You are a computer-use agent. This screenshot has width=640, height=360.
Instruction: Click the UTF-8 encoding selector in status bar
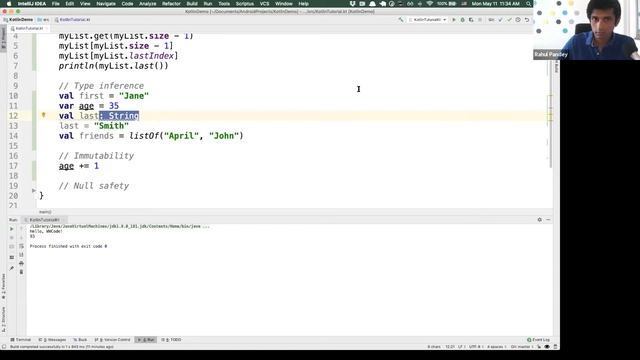tap(476, 347)
